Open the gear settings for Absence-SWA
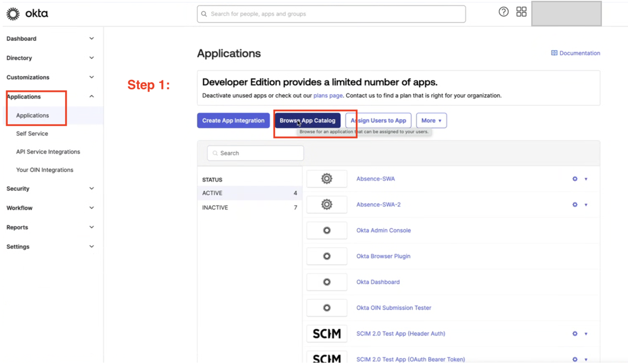 [x=575, y=179]
